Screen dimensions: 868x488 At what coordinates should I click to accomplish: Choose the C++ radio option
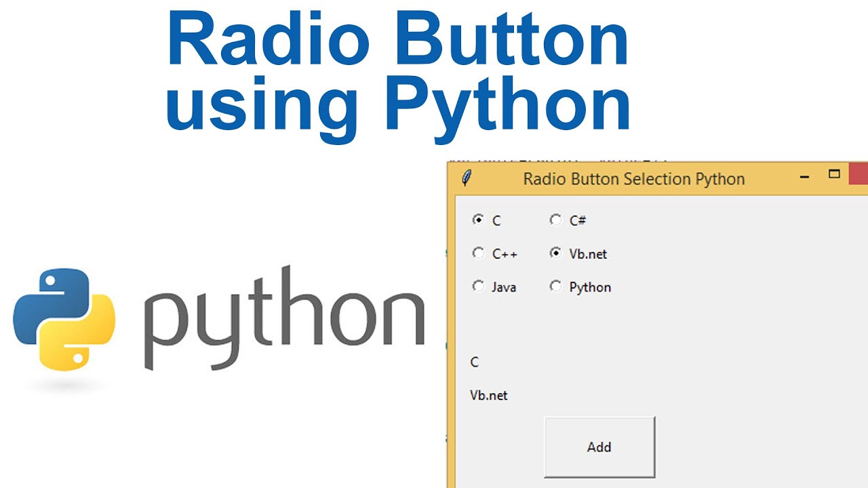point(479,253)
